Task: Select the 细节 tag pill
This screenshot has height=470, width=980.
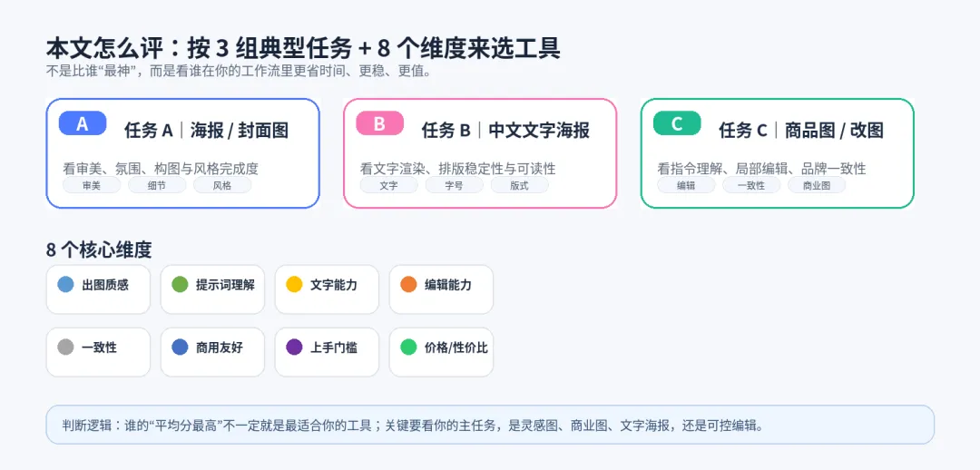Action: tap(157, 185)
